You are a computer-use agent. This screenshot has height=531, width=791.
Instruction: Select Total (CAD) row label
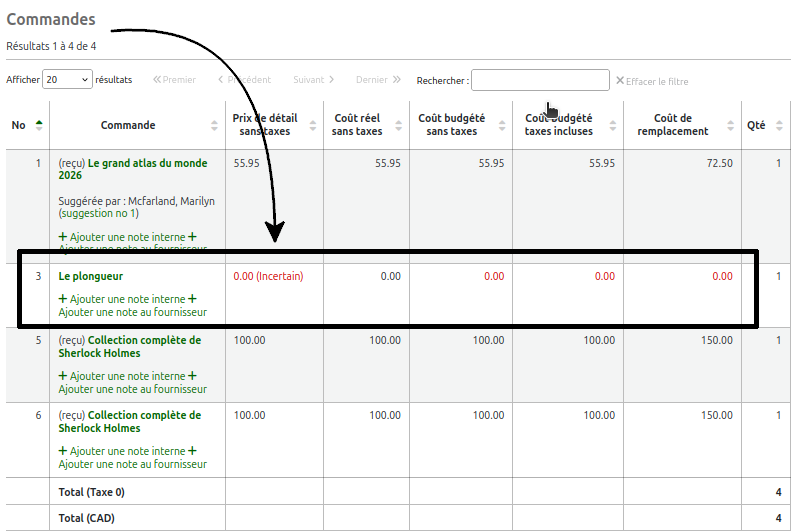point(86,518)
